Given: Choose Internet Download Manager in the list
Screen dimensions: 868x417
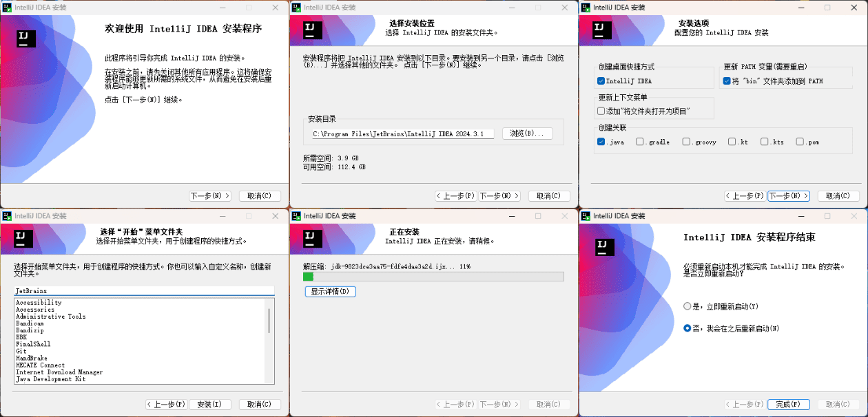Looking at the screenshot, I should point(59,372).
